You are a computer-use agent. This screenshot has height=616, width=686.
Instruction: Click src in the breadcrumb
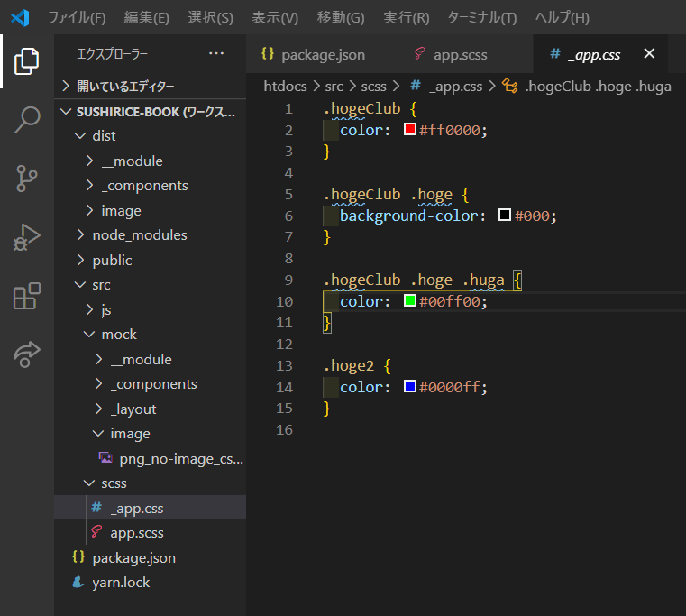(x=334, y=86)
